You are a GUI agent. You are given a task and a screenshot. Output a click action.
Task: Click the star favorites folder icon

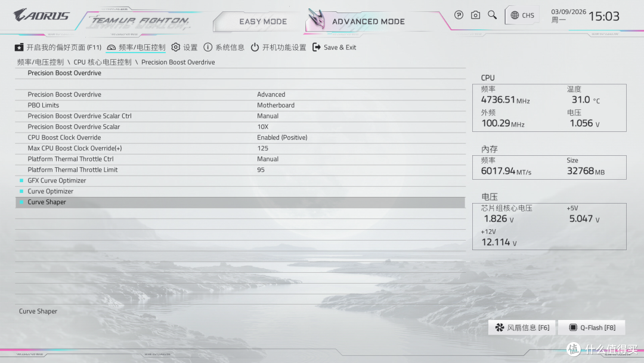coord(19,47)
